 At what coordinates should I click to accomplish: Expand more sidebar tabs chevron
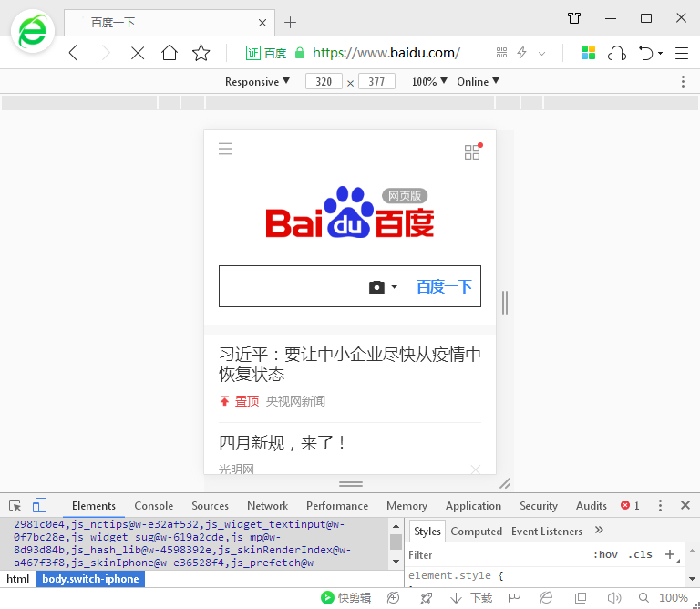(x=599, y=531)
